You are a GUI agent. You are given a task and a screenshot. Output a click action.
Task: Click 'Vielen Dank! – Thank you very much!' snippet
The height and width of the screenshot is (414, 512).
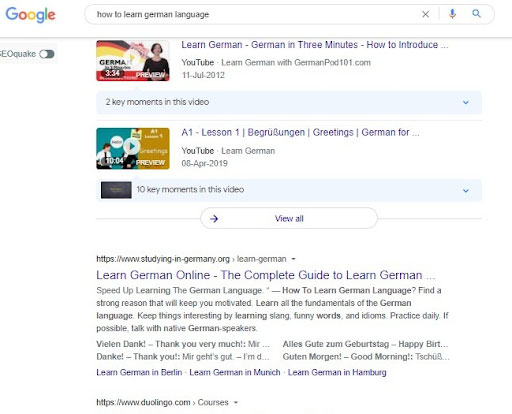170,344
